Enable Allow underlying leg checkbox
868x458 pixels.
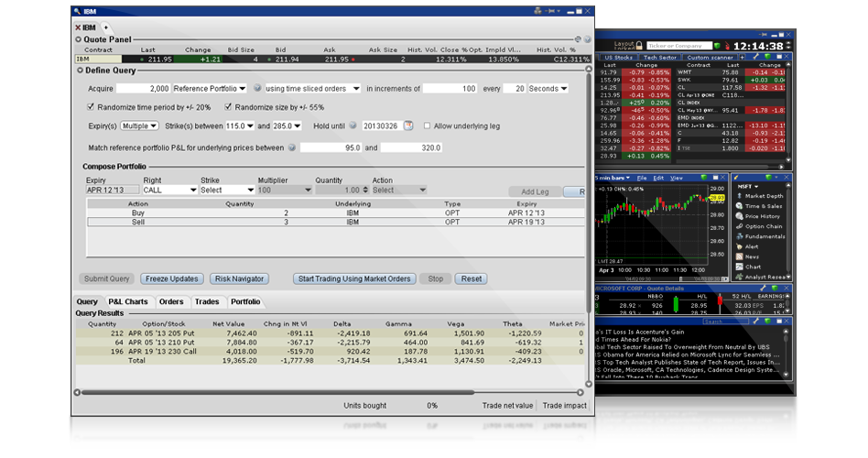point(427,125)
